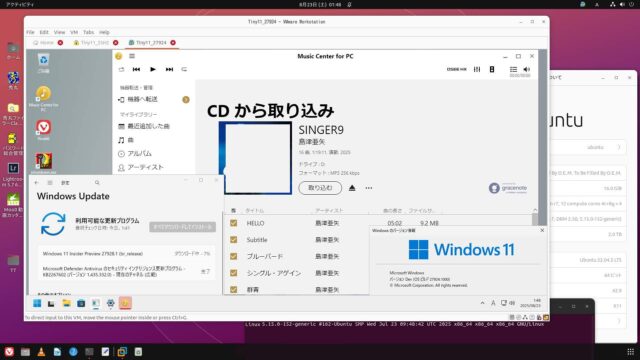Viewport: 640px width, 360px height.
Task: Open the Settings window hamburger menu
Action: coord(50,183)
